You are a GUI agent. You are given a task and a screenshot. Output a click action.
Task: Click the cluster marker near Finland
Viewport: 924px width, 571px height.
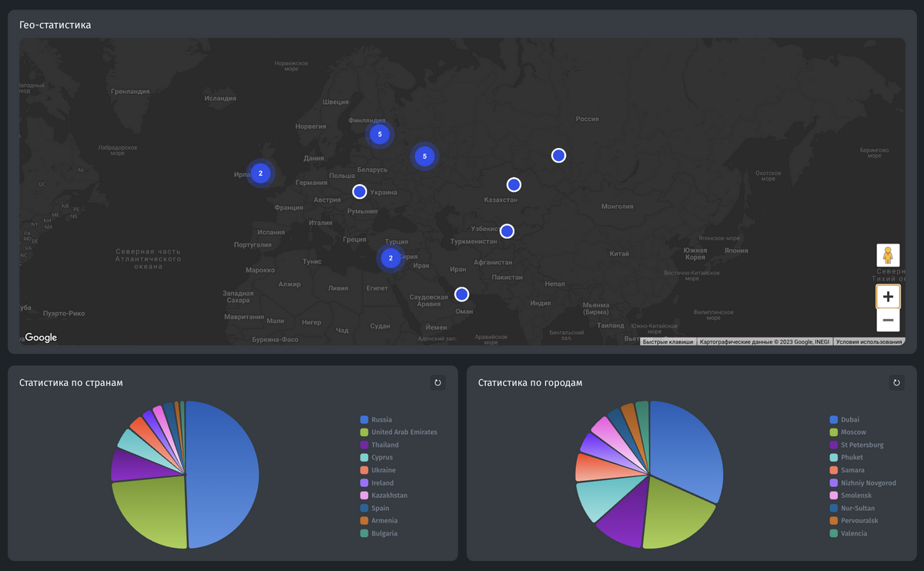coord(380,134)
